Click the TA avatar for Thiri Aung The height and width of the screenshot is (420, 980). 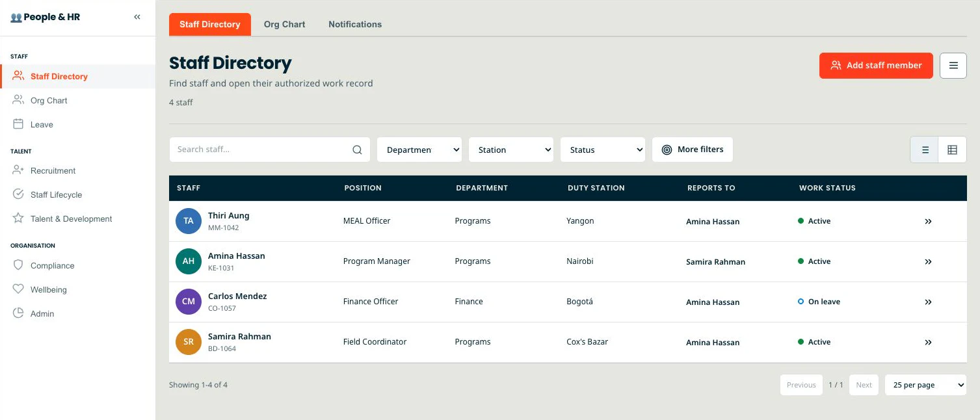pos(189,221)
